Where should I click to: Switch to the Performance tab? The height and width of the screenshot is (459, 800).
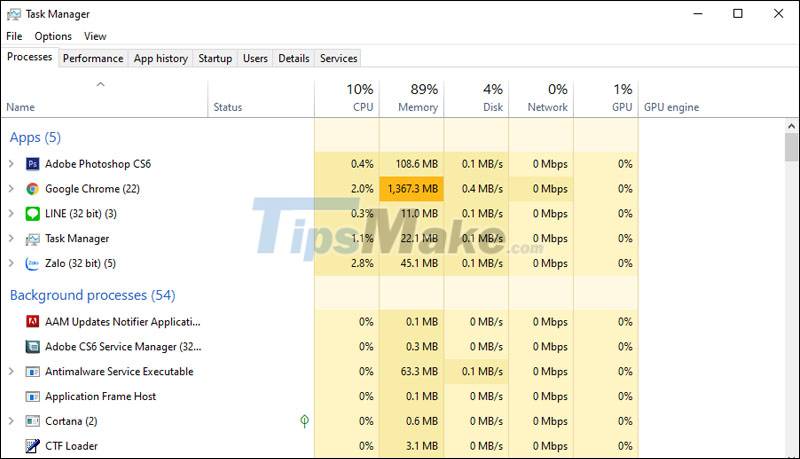click(x=93, y=58)
